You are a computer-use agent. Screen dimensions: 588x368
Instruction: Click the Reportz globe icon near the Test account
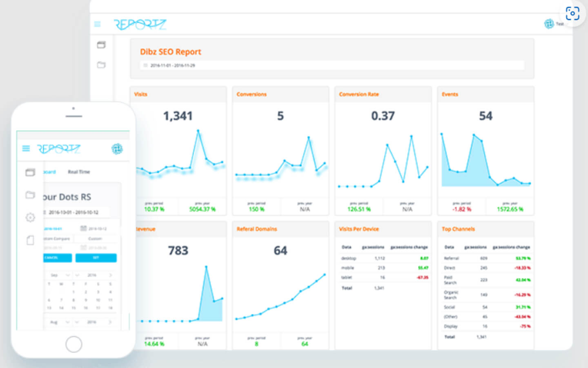(548, 24)
